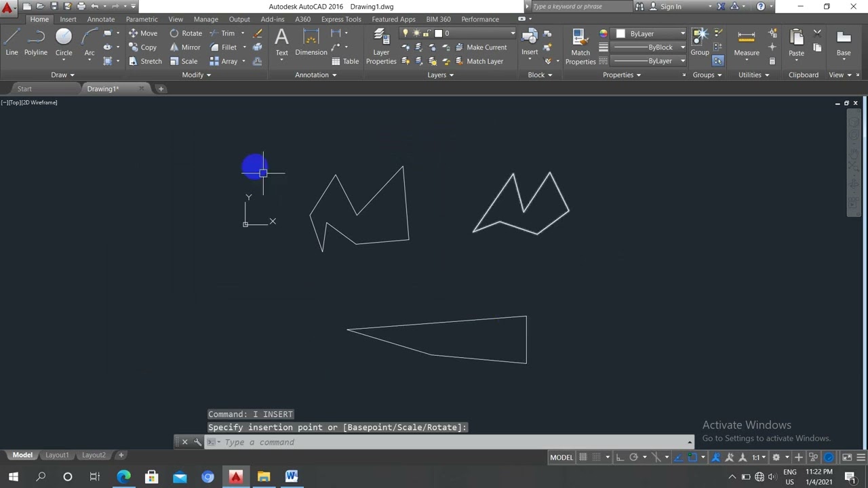Viewport: 868px width, 488px height.
Task: Expand the Draw panel
Action: (62, 75)
